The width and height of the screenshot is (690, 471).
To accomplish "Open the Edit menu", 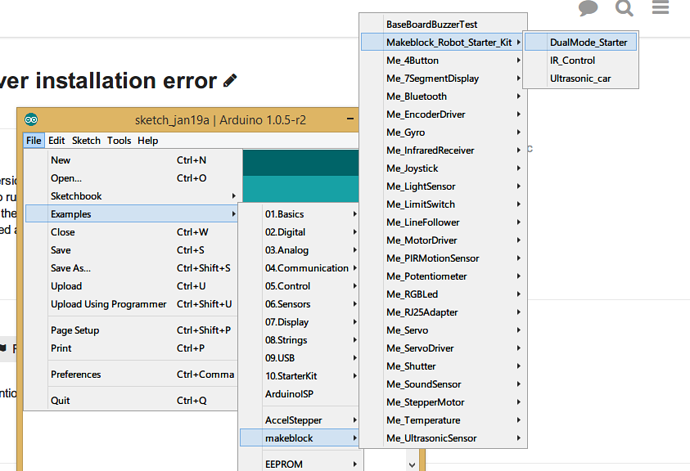I will tap(56, 140).
